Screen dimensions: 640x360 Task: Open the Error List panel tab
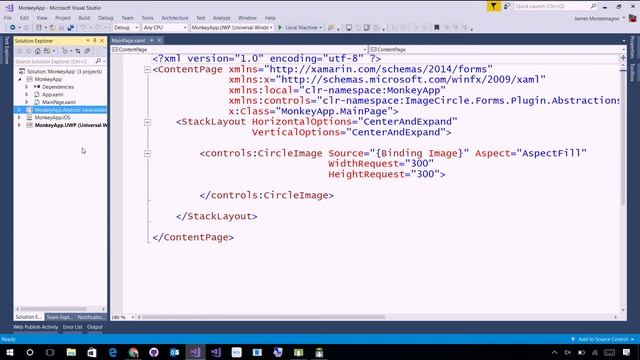[73, 327]
